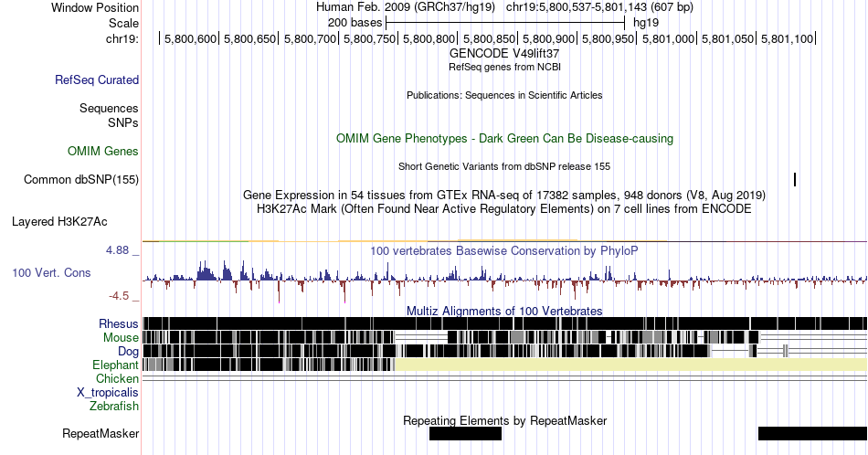This screenshot has height=455, width=868.
Task: Click the 5,800,950 ruler position
Action: coord(609,38)
